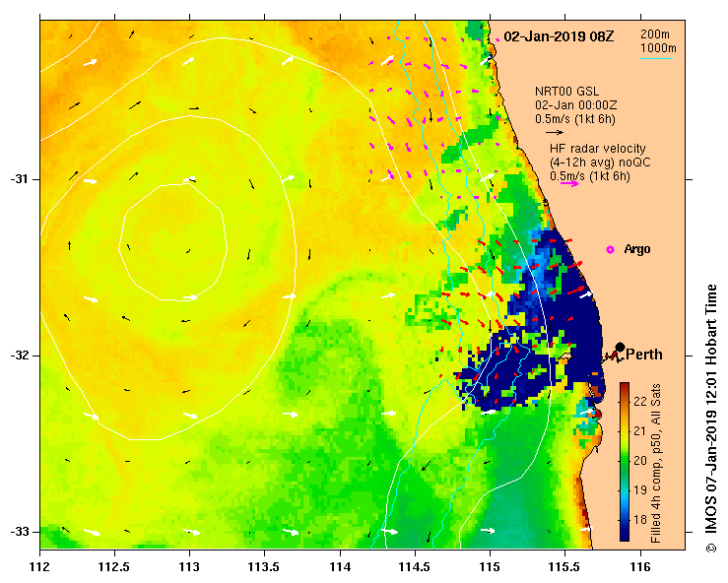Click the -32 latitude axis label
The width and height of the screenshot is (728, 583).
19,356
